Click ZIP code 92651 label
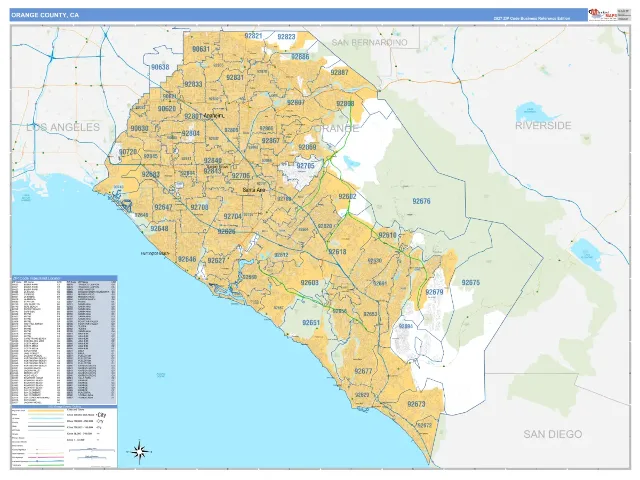Viewport: 640px width, 480px height. point(311,323)
